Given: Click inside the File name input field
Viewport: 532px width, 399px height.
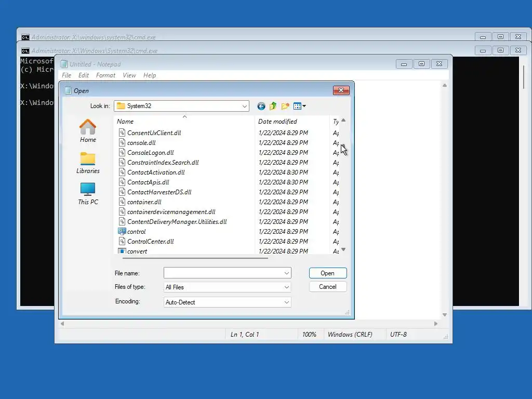Looking at the screenshot, I should point(223,273).
